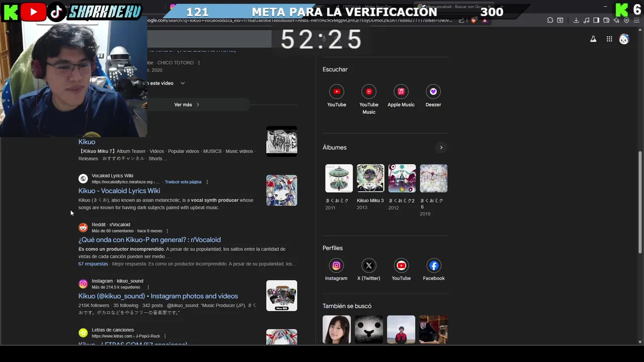This screenshot has width=644, height=362.
Task: Open thumbnail beside Instagram kikuo_sound result
Action: point(282,296)
